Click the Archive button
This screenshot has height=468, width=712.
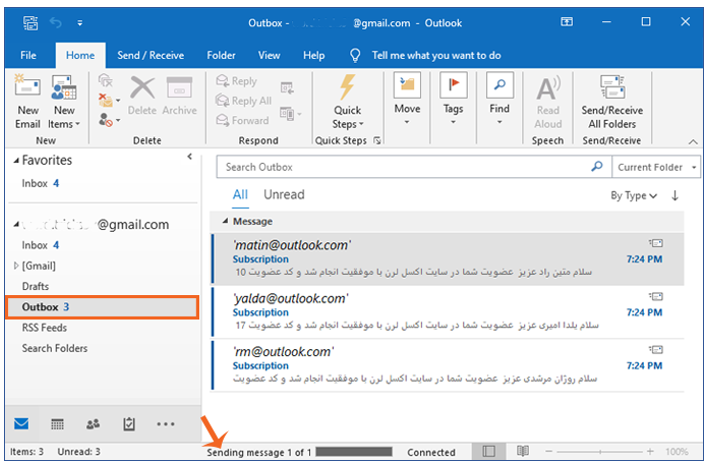pyautogui.click(x=179, y=96)
